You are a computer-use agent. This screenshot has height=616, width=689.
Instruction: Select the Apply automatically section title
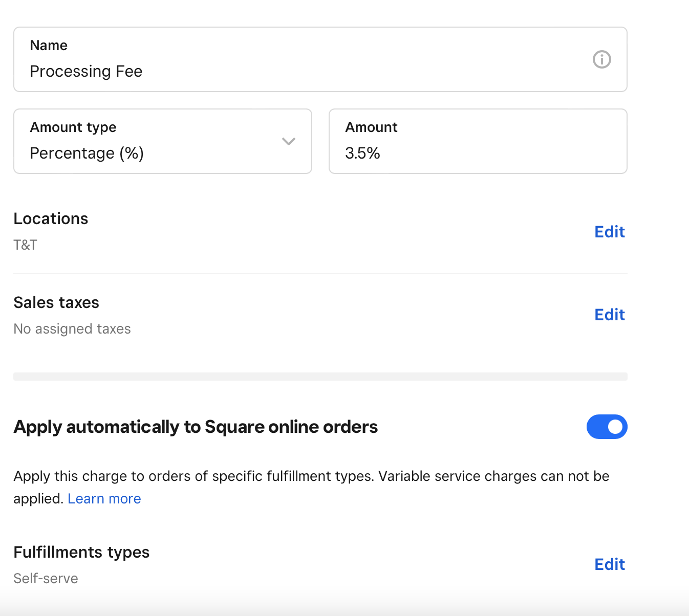click(196, 427)
